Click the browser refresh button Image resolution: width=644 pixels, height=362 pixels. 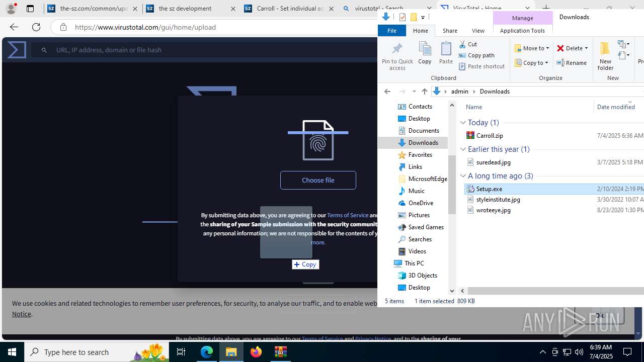(36, 27)
